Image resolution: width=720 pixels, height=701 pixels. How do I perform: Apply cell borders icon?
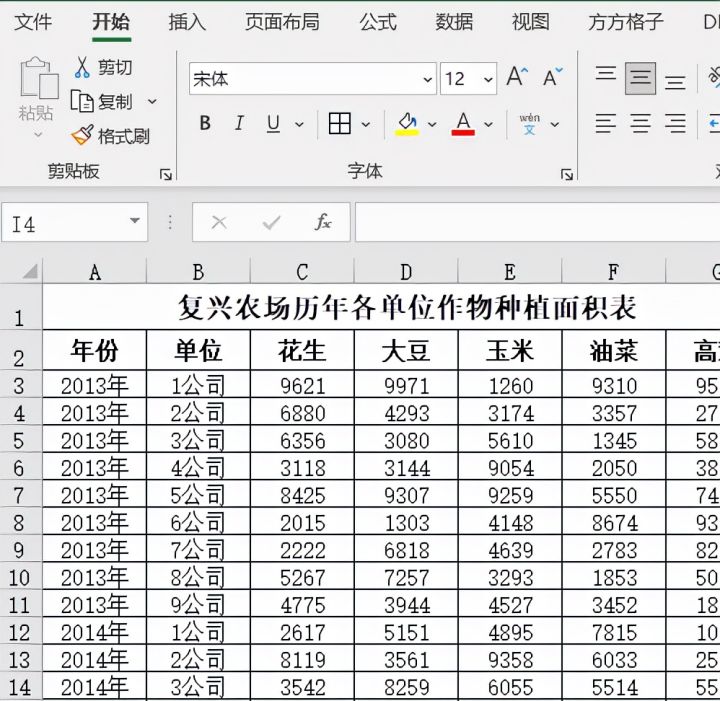point(340,123)
